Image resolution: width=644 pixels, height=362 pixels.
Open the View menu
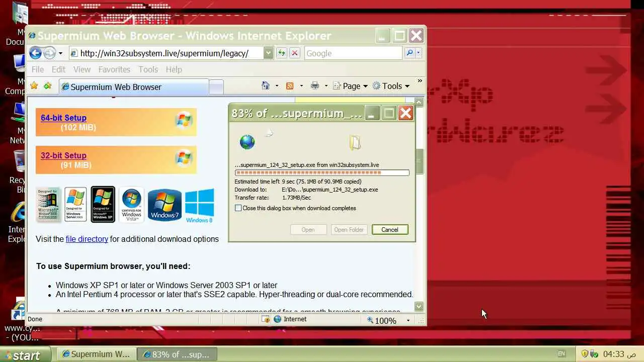pyautogui.click(x=82, y=69)
